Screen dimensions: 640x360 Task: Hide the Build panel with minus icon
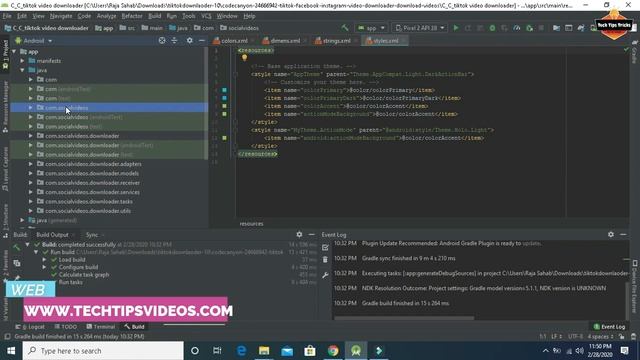[311, 234]
